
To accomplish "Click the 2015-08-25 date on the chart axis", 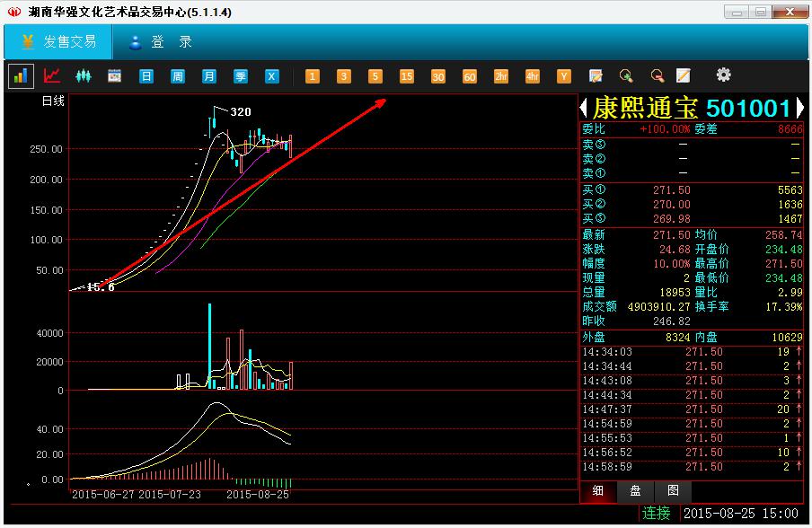I will [x=258, y=495].
